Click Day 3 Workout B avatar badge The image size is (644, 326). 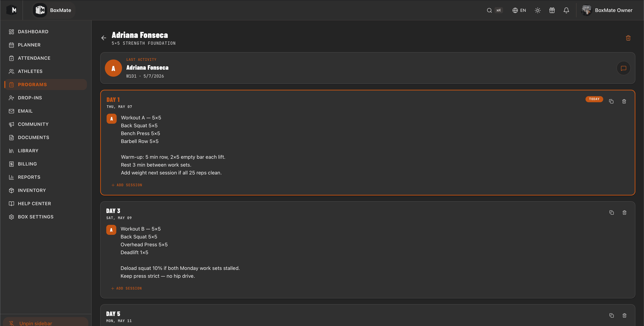click(111, 230)
